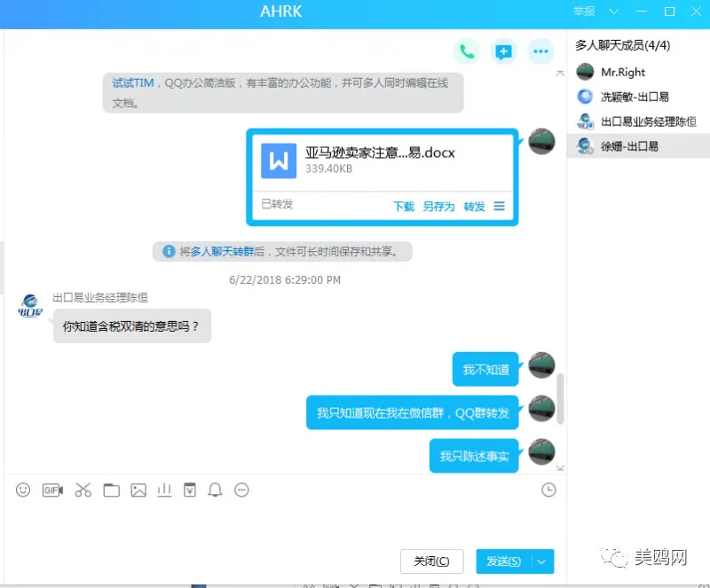Open the message history clock icon
Viewport: 710px width, 588px height.
click(x=548, y=490)
